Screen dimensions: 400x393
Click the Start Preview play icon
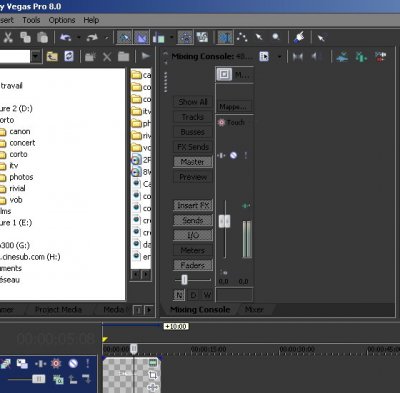[145, 56]
